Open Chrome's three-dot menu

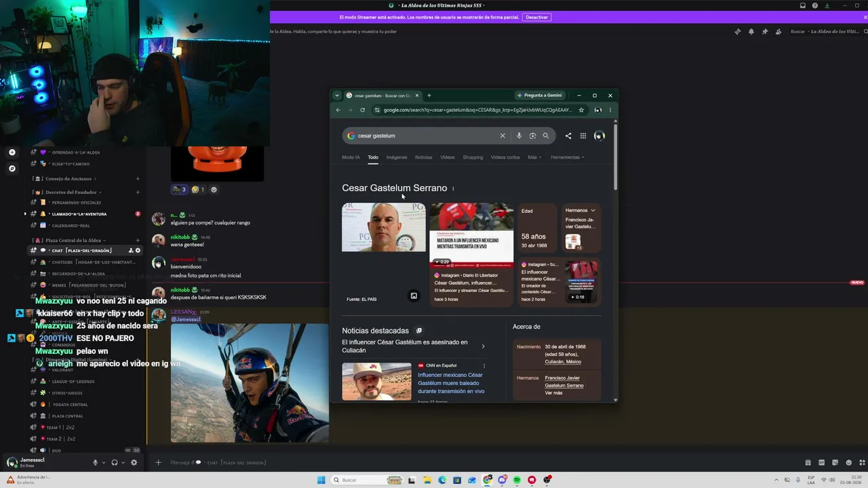(610, 110)
